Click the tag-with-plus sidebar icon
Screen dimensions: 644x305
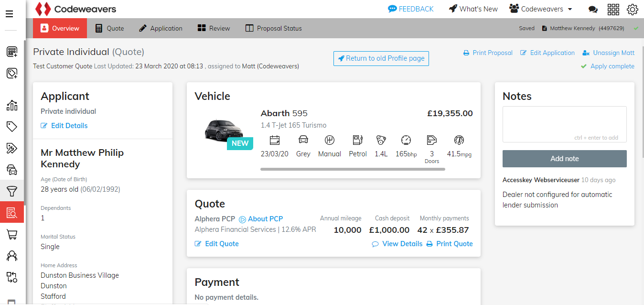coord(12,73)
